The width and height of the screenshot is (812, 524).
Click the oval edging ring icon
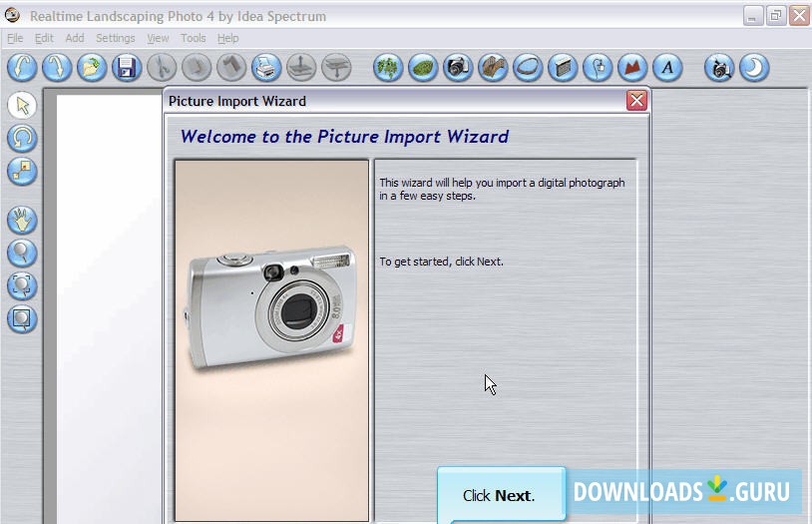pos(528,68)
